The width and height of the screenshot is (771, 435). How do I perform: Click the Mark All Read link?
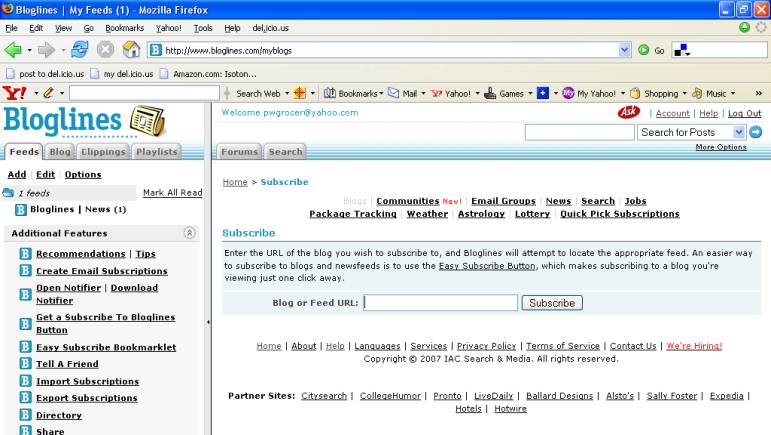[173, 193]
